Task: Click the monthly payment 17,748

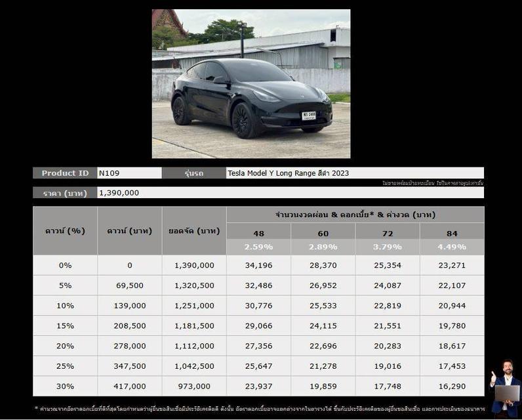Action: click(x=388, y=387)
